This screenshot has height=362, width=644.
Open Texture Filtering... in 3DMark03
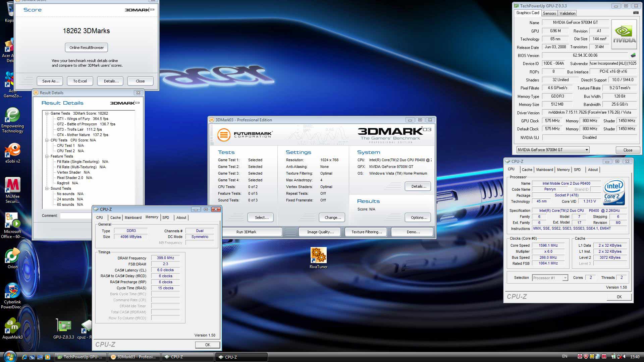coord(367,232)
